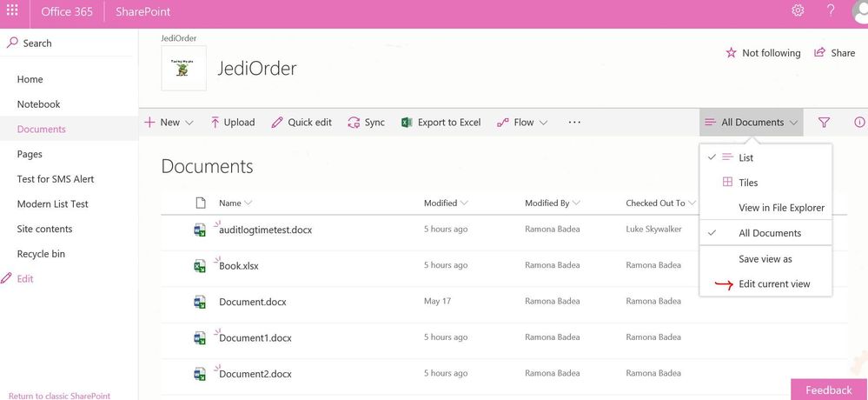Viewport: 868px width, 400px height.
Task: Expand the New dropdown chevron
Action: [189, 123]
